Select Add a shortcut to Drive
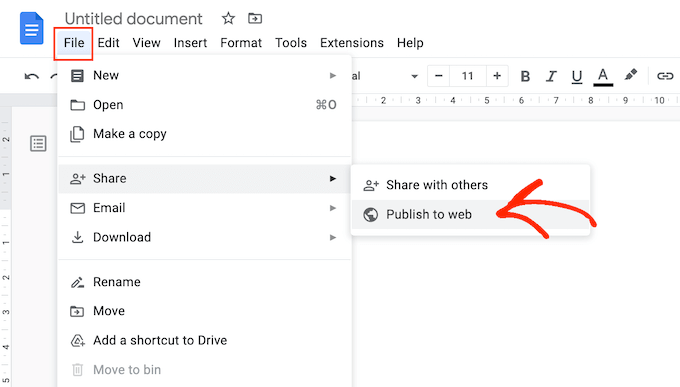This screenshot has height=387, width=680. (x=204, y=340)
